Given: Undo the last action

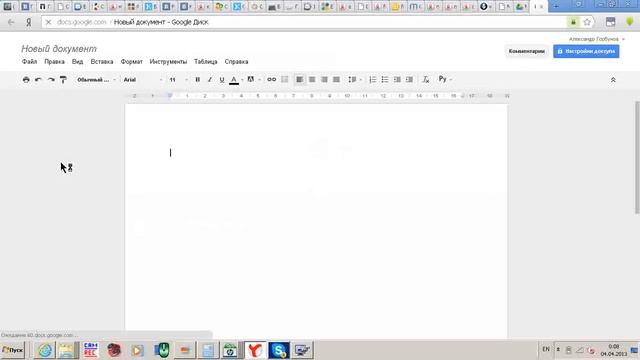Looking at the screenshot, I should (38, 80).
